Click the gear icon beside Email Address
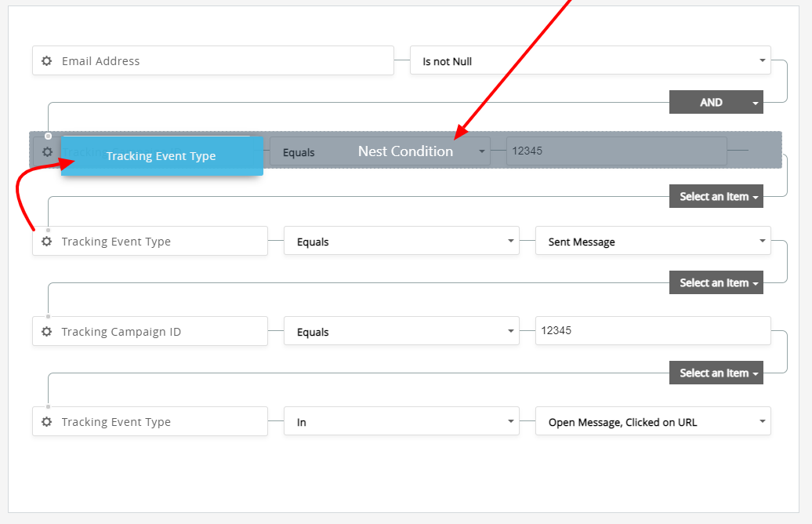This screenshot has width=812, height=524. (46, 61)
